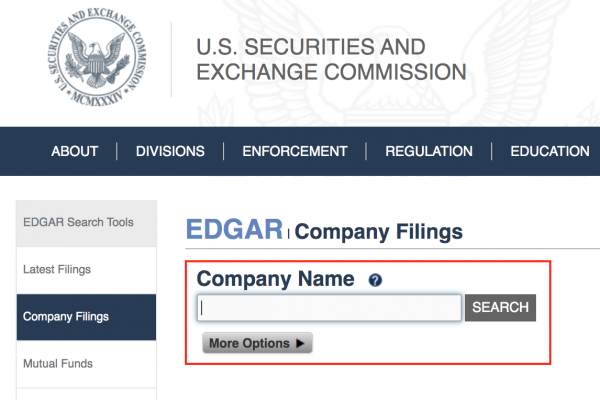Click the Company Name field label
Screen dimensions: 600x400
point(275,279)
